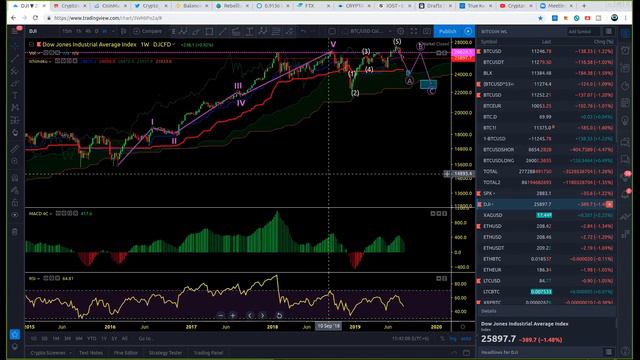Toggle auto scale
This screenshot has width=640, height=360.
coord(466,339)
